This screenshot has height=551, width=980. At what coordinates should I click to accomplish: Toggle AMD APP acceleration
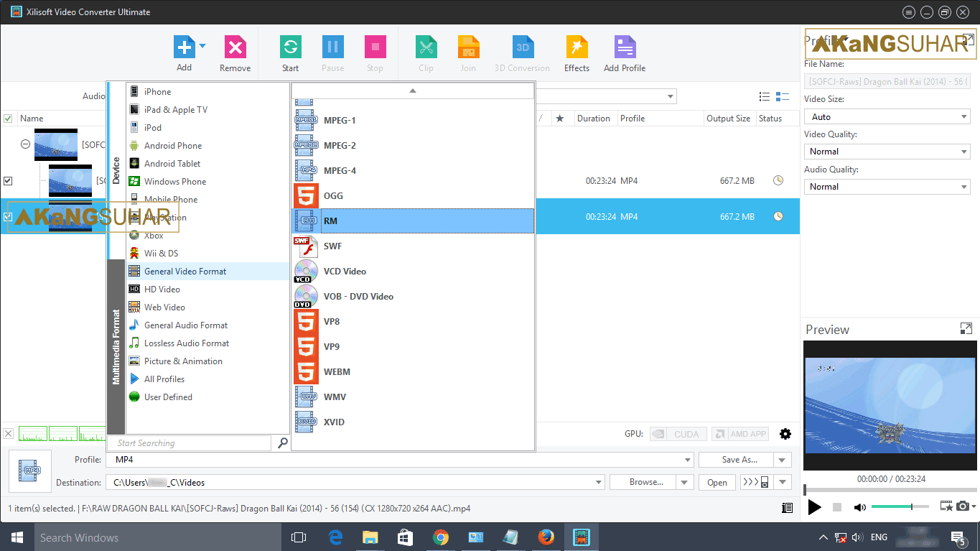point(739,434)
